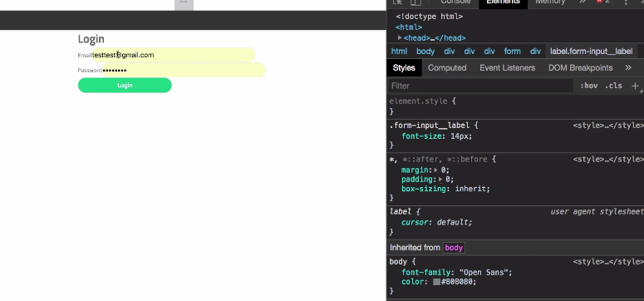Screen dimensions: 644x301
Task: Click the Password input field
Action: (184, 70)
